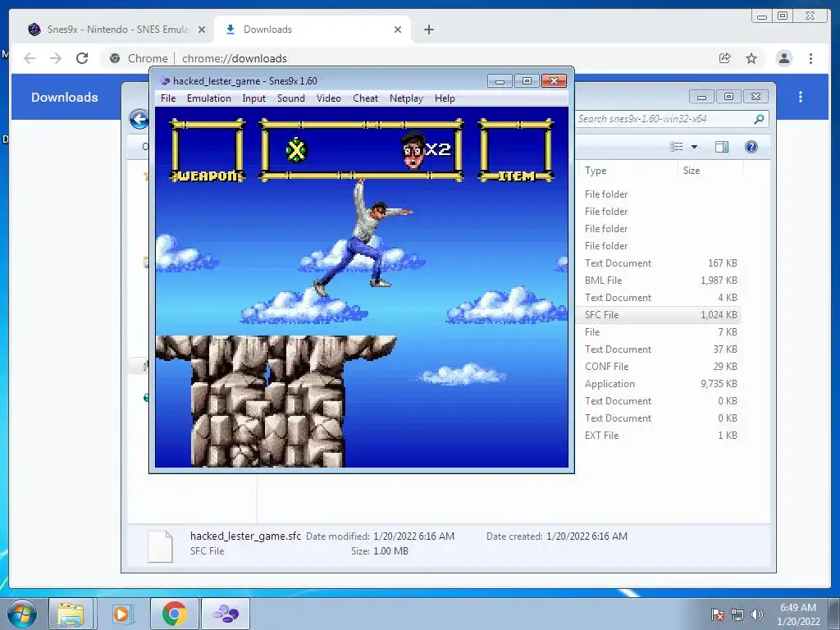Close the Snes9x - Nintendo browser tab
This screenshot has width=840, height=630.
[x=202, y=30]
